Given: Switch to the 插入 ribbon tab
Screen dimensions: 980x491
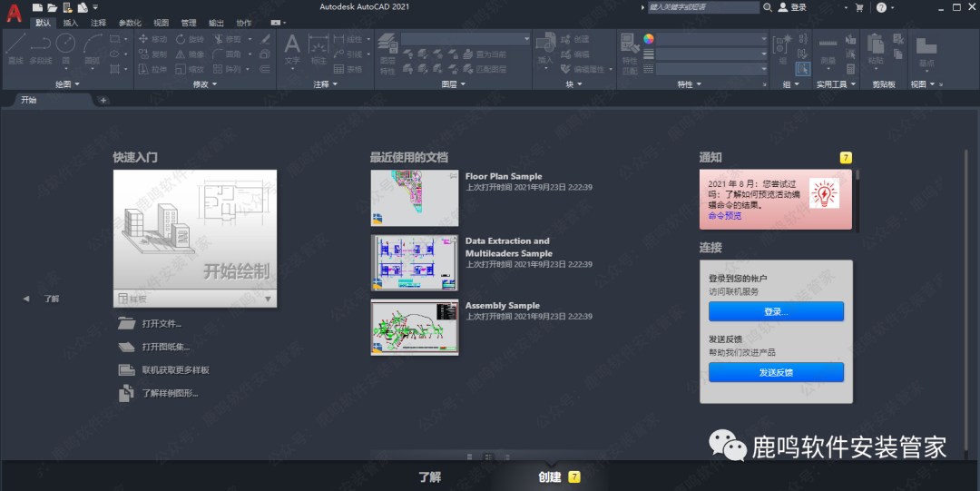Looking at the screenshot, I should tap(70, 22).
